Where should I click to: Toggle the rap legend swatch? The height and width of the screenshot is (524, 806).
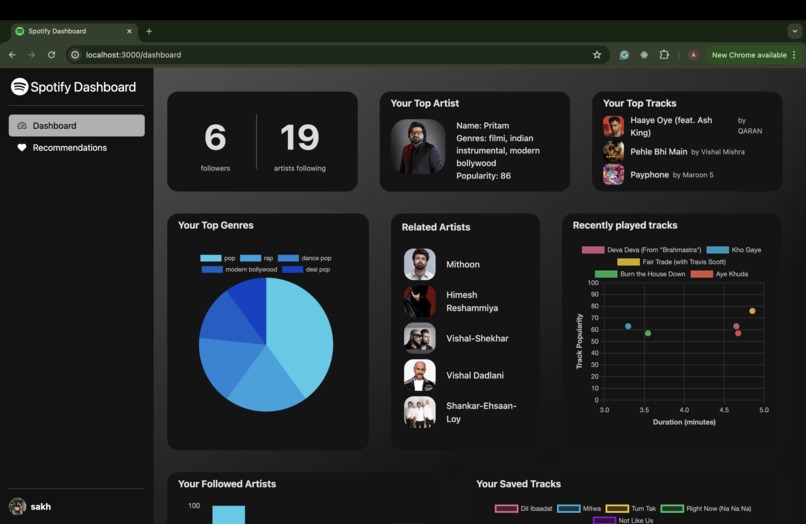pyautogui.click(x=250, y=258)
